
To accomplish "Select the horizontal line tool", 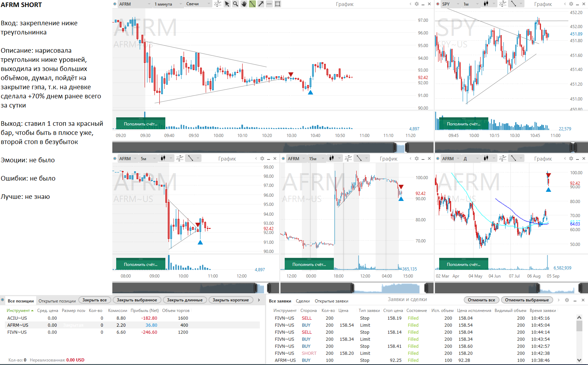I will point(269,4).
